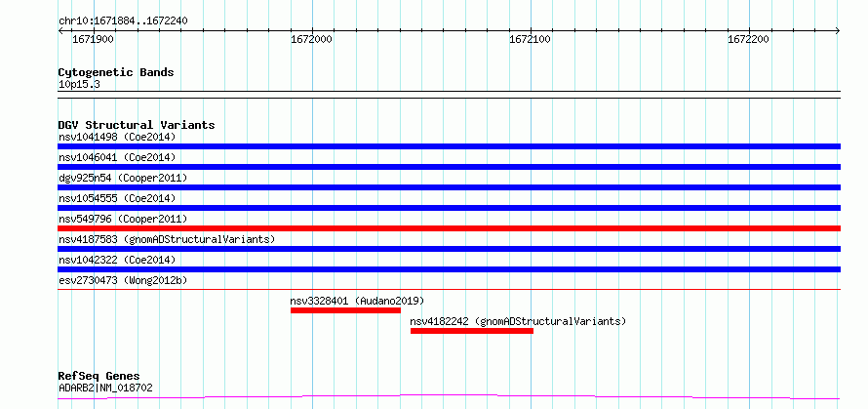Click the blue bar under nsv1054555
Image resolution: width=868 pixels, height=409 pixels.
click(x=449, y=208)
